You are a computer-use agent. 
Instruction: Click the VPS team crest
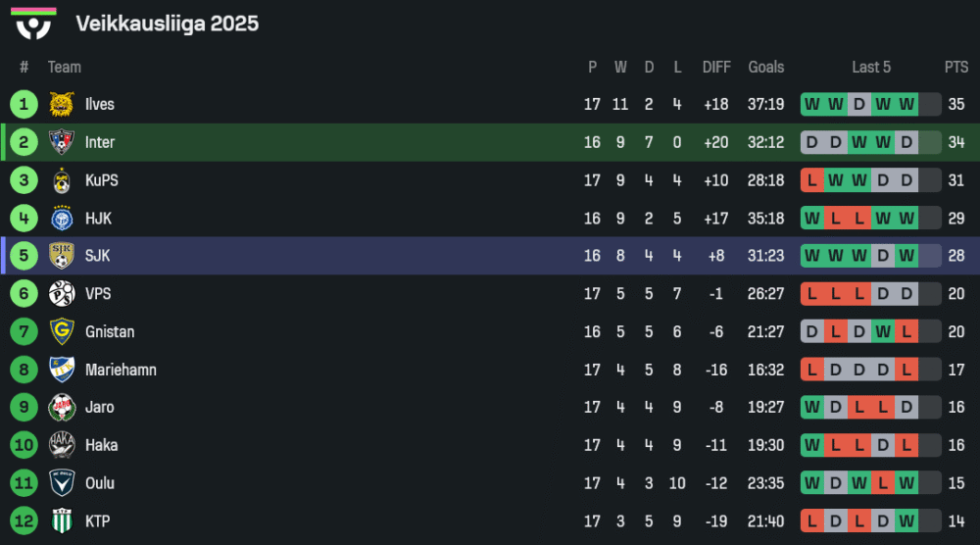point(62,294)
